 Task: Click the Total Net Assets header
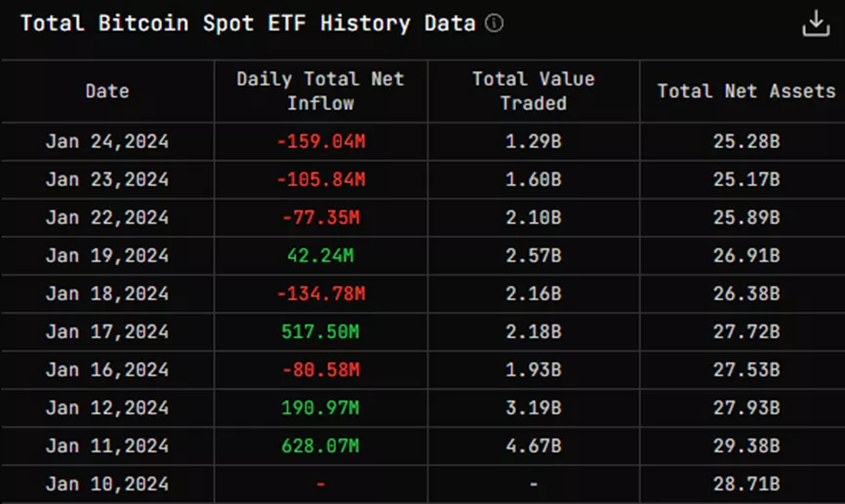746,91
